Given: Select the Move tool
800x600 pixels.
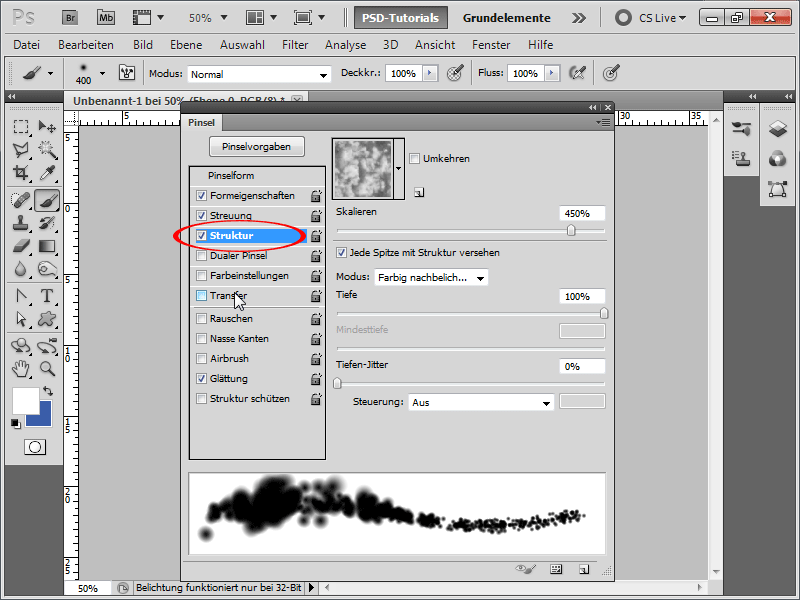Looking at the screenshot, I should click(47, 126).
